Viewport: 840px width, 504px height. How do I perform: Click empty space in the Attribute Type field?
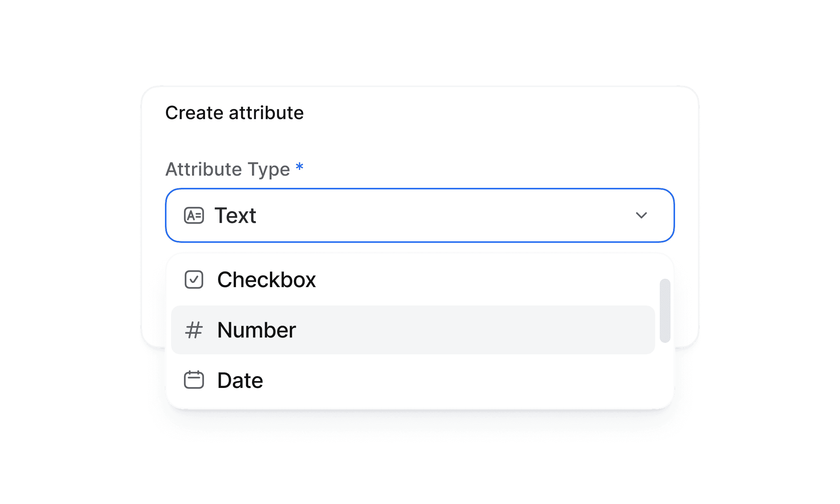(439, 215)
